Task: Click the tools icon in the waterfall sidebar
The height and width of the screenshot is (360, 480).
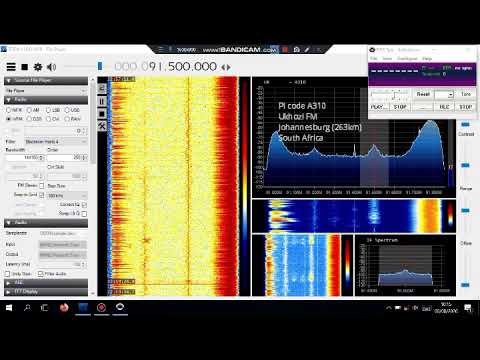Action: pos(102,126)
